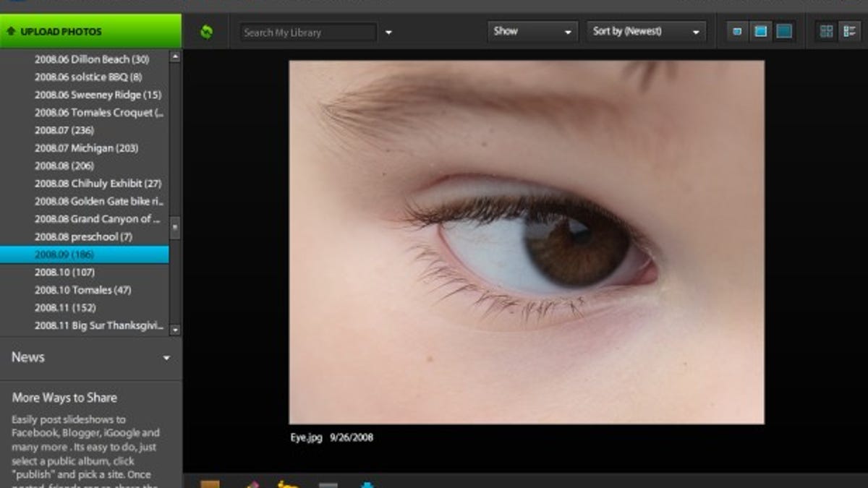The image size is (868, 488).
Task: Click inside the Search My Library field
Action: pyautogui.click(x=307, y=31)
